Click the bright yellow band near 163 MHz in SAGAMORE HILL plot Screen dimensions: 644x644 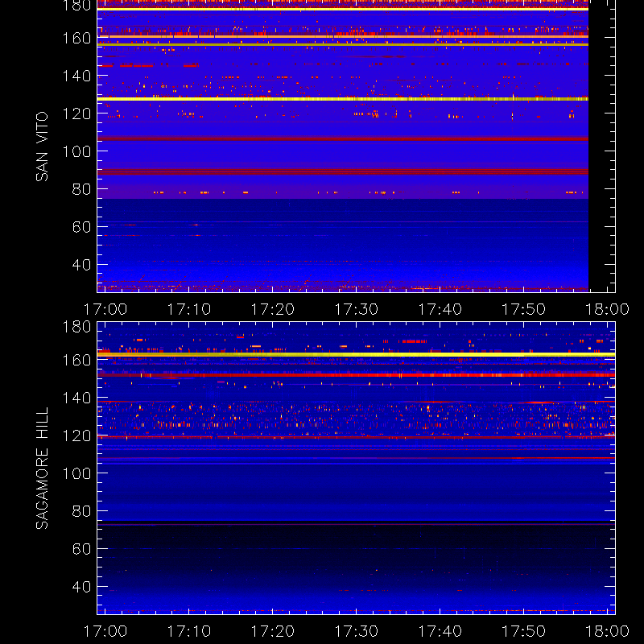tap(356, 354)
